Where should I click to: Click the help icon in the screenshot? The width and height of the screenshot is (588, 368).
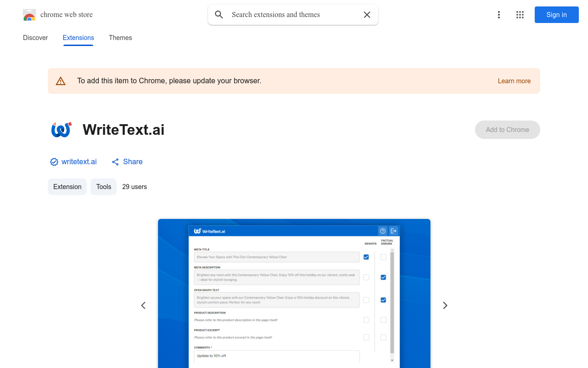(x=383, y=231)
